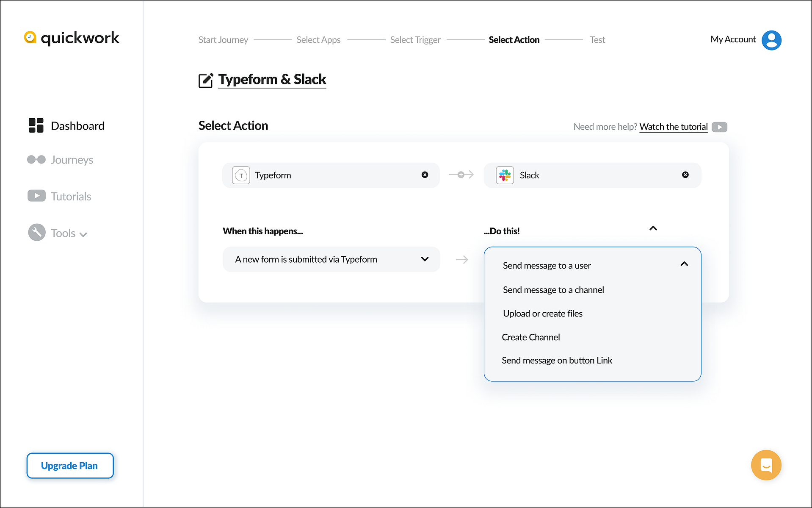Close the action list chevron

point(684,264)
